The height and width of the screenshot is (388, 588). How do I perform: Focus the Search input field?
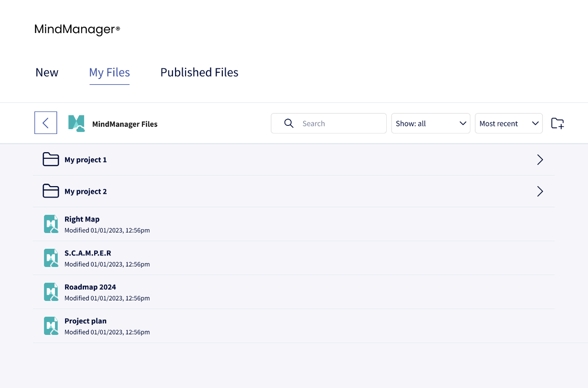point(329,123)
